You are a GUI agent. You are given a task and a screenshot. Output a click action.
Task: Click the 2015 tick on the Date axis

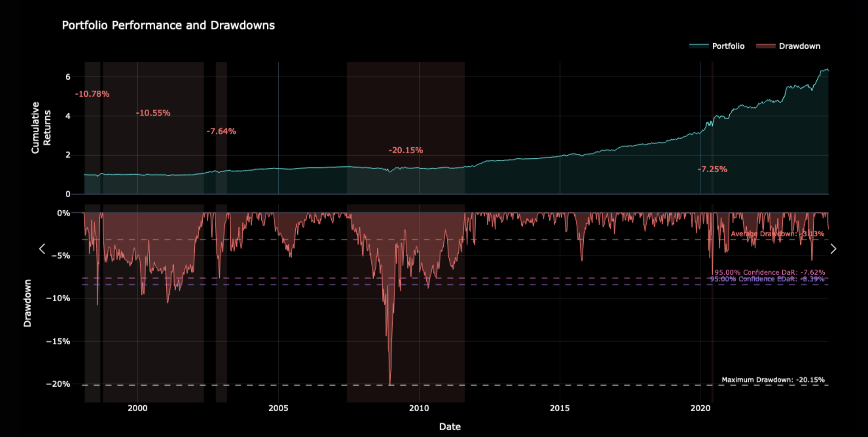[x=560, y=408]
